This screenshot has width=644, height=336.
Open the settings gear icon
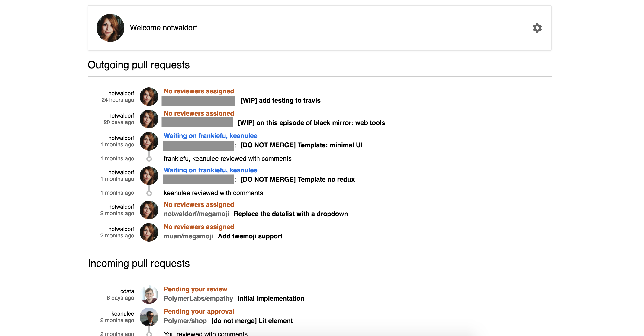click(537, 28)
